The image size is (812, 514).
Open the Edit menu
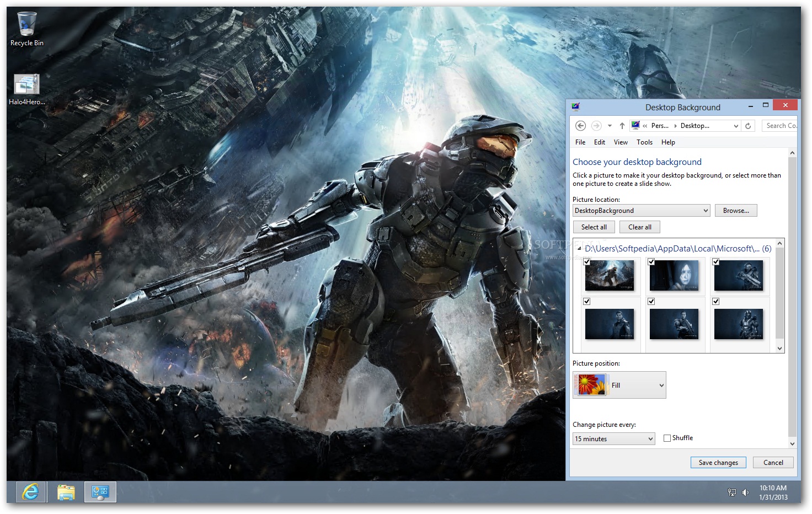point(600,142)
